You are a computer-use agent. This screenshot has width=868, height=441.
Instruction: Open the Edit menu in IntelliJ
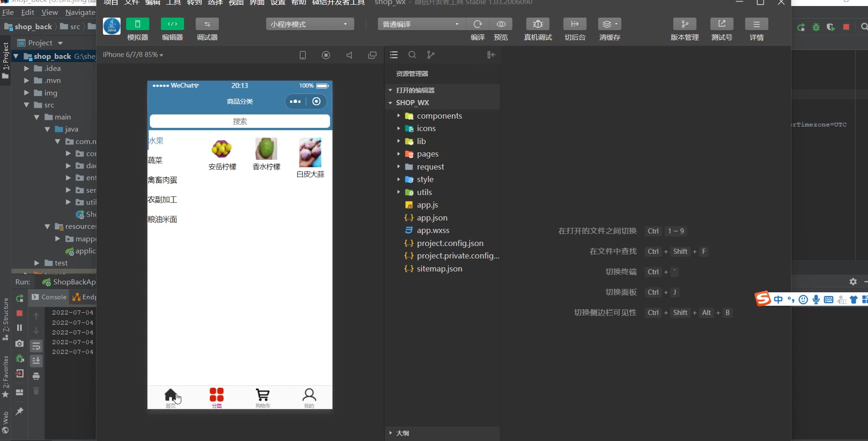[28, 12]
